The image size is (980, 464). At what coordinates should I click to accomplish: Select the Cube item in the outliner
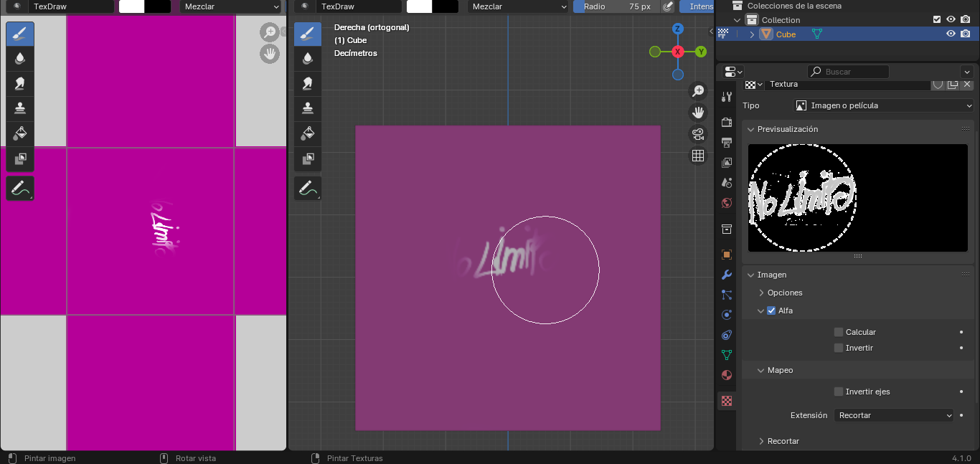coord(786,34)
